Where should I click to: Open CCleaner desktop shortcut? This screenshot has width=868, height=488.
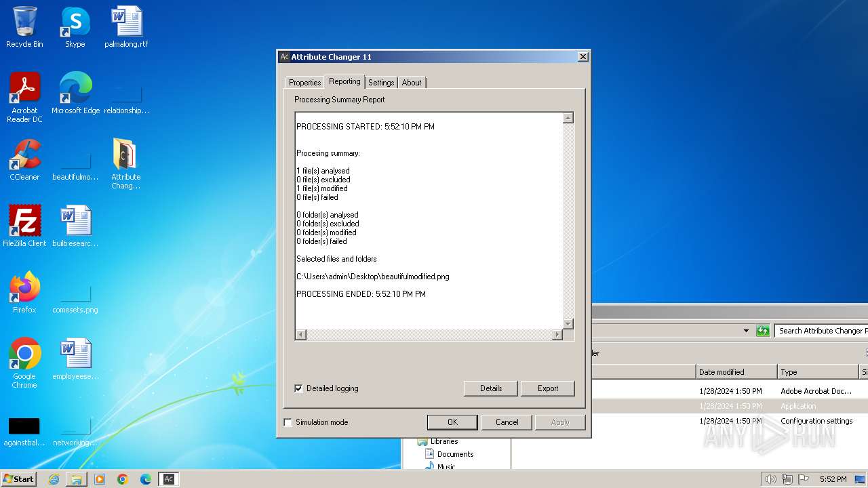[24, 160]
